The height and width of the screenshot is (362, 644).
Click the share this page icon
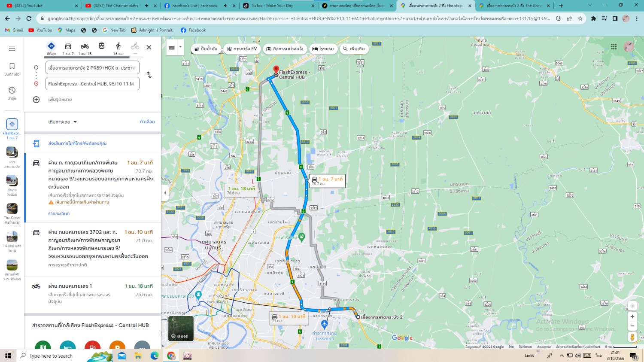tap(569, 18)
